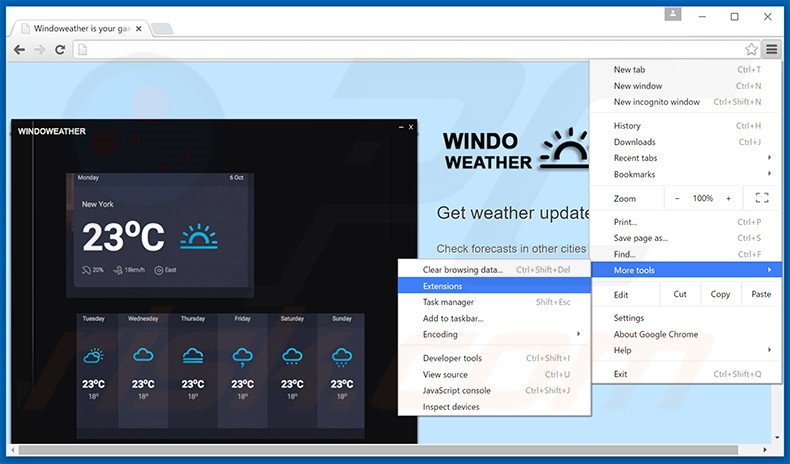
Task: Bookmark this page with the star icon
Action: [x=751, y=49]
